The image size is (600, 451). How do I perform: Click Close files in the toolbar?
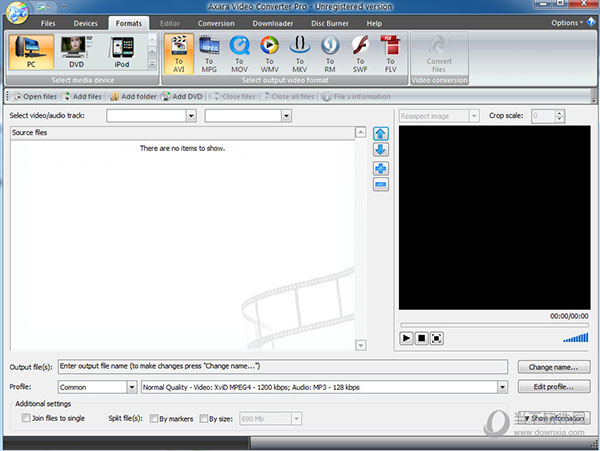pos(234,96)
